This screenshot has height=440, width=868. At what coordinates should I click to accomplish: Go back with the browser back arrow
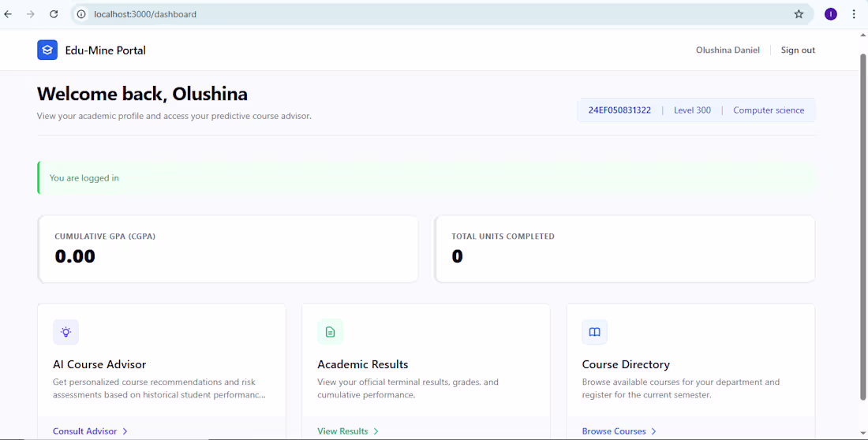coord(8,14)
